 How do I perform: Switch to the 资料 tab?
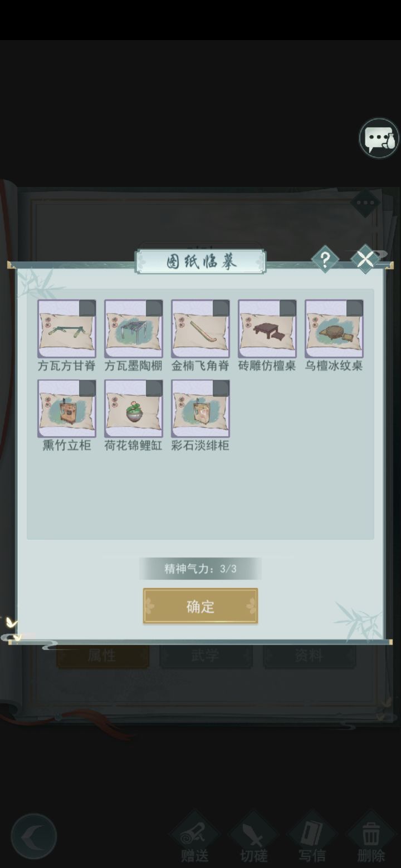pyautogui.click(x=309, y=656)
